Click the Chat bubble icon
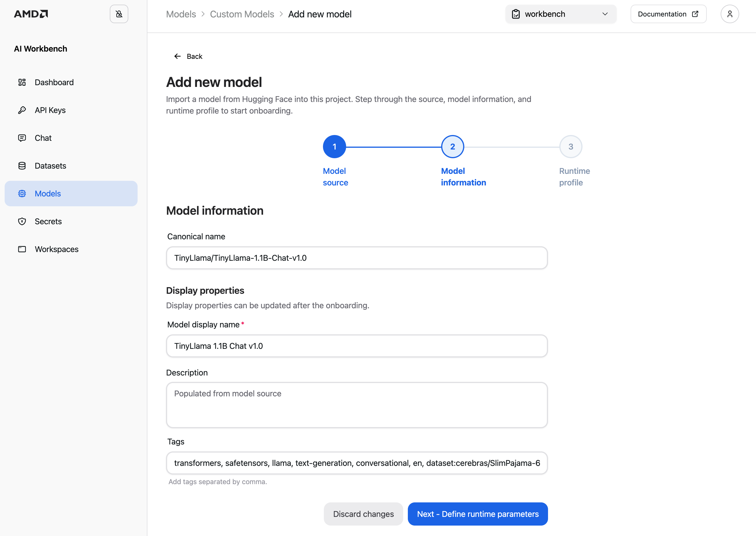 pyautogui.click(x=22, y=138)
